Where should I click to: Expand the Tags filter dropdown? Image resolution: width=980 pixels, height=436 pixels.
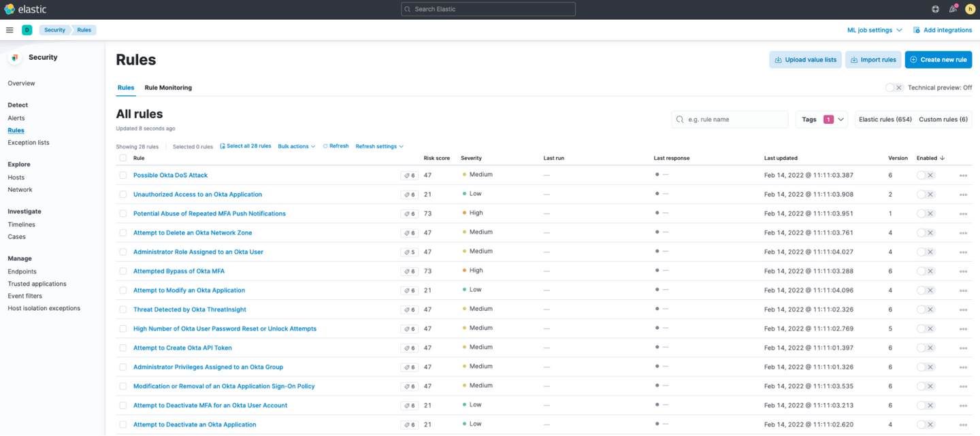coord(821,120)
